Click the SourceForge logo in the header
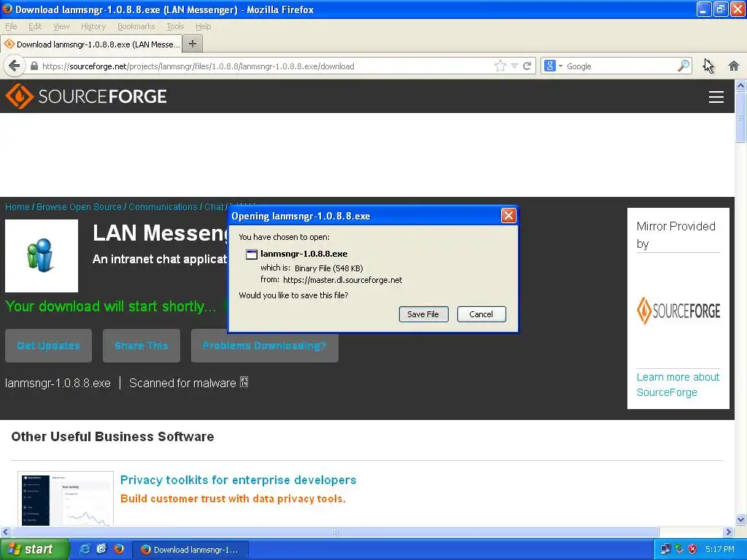Viewport: 747px width, 560px height. point(86,96)
